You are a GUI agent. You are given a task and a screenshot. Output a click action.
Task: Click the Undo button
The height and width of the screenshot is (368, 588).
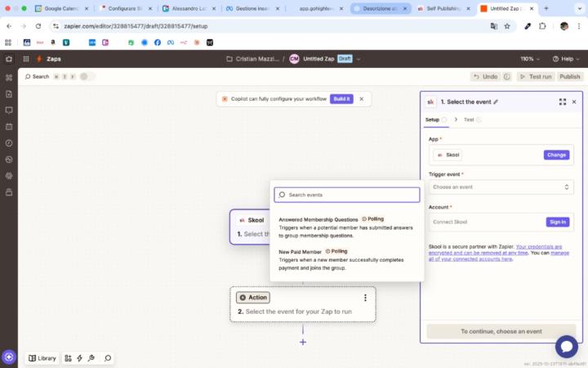tap(486, 77)
